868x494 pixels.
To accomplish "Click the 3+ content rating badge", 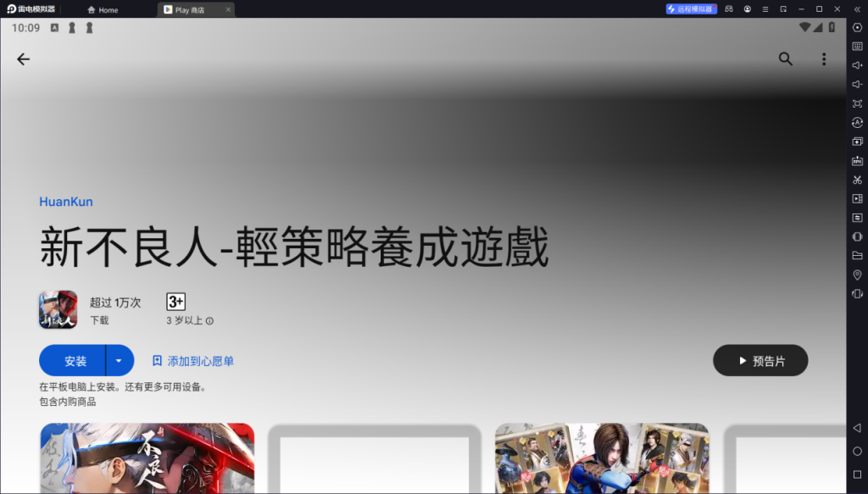I will 176,302.
